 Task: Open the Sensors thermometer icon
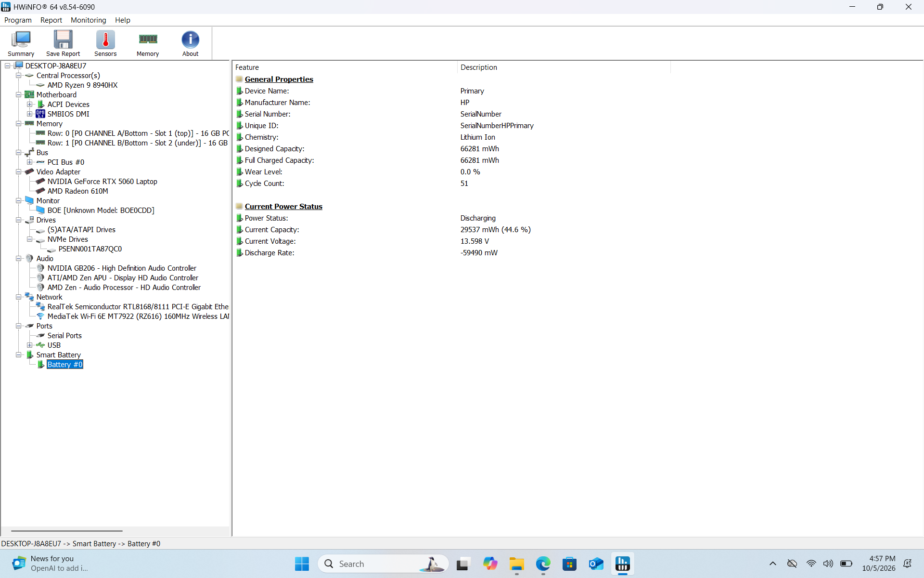pyautogui.click(x=105, y=43)
